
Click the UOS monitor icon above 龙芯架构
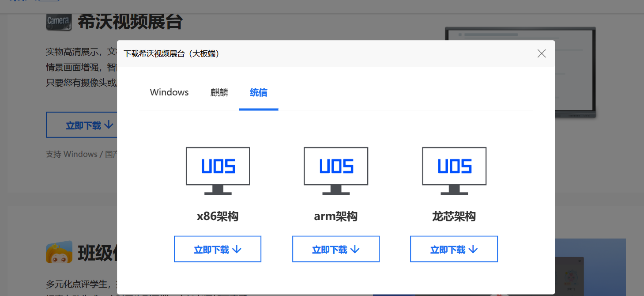click(454, 171)
